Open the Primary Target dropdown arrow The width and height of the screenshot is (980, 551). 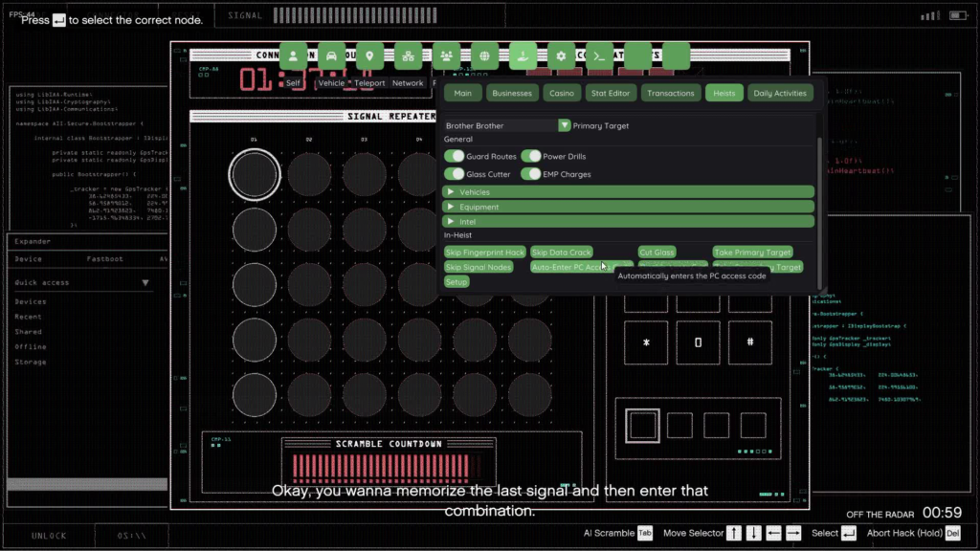click(x=564, y=125)
